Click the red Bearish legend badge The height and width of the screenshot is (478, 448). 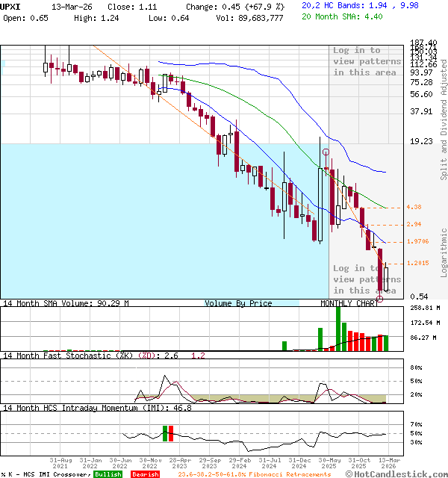144,474
